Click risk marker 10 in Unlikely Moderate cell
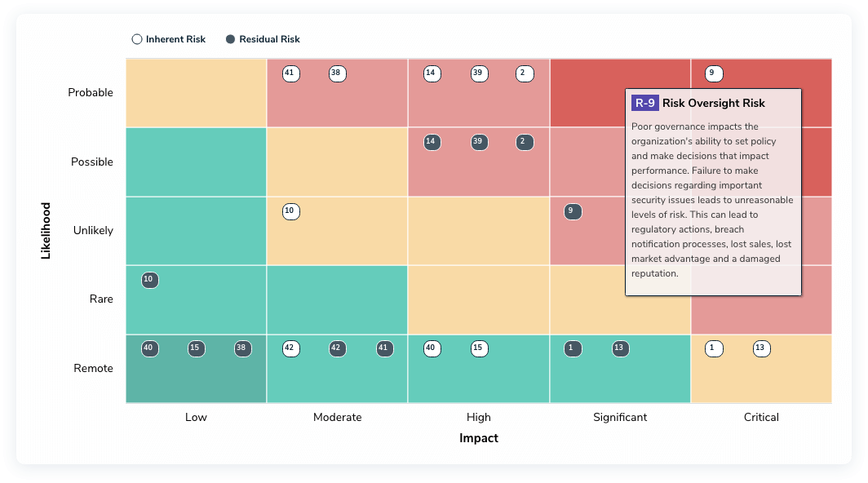Viewport: 868px width, 483px height. 290,211
